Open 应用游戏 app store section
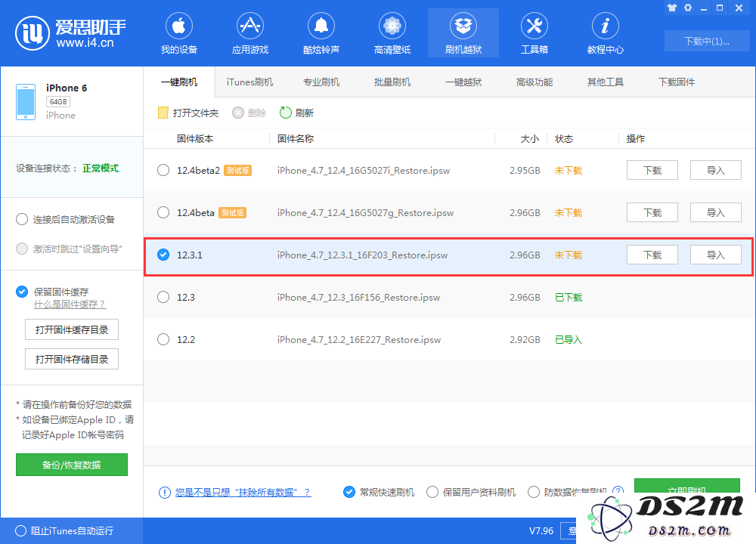 coord(249,33)
